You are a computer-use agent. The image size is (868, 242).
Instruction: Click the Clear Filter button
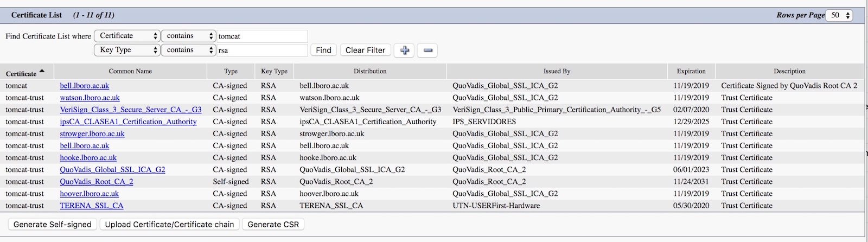point(365,50)
